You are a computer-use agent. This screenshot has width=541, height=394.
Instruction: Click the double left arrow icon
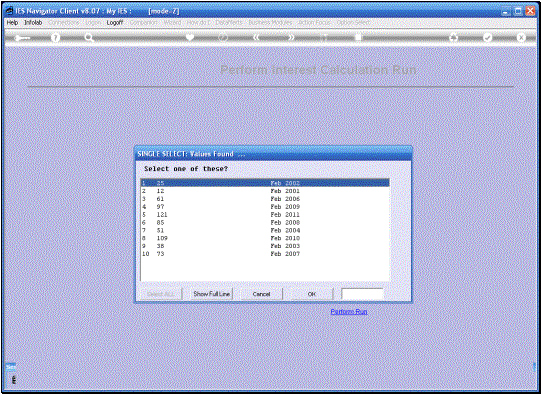point(256,37)
